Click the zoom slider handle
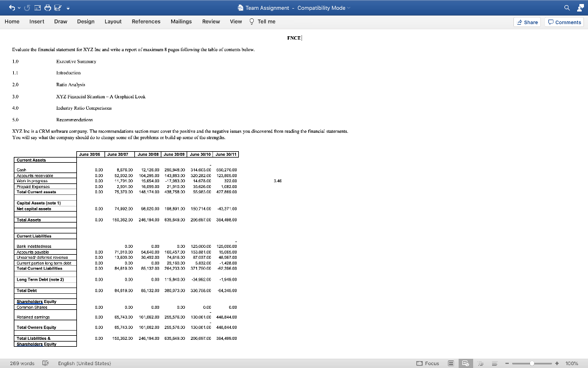Viewport: 588px width, 368px height. (532, 363)
